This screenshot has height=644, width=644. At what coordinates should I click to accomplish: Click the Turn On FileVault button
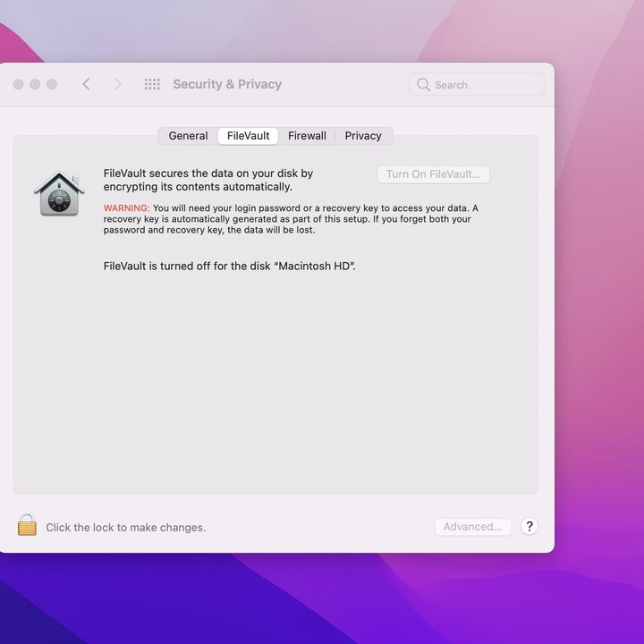point(433,174)
